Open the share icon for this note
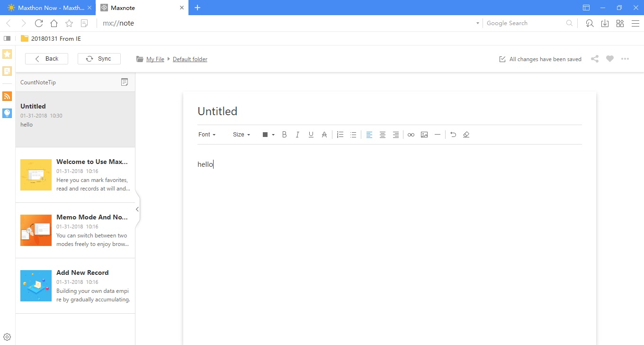This screenshot has height=345, width=644. [x=595, y=58]
